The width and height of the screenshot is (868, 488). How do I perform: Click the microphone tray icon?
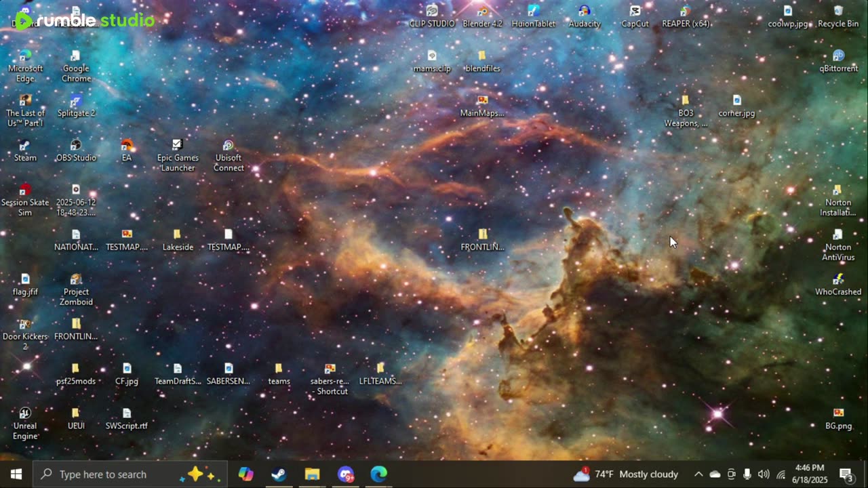pos(747,474)
